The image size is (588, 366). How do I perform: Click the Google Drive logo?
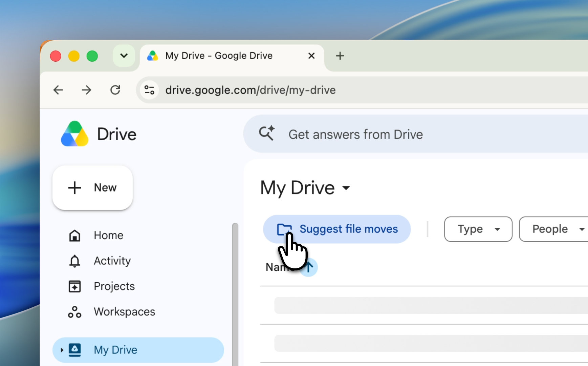75,134
